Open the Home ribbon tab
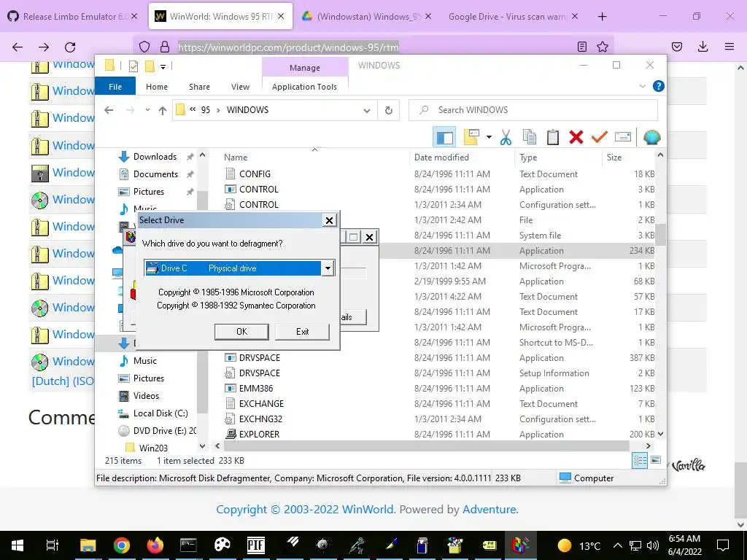Screen dimensions: 747x560 point(157,87)
